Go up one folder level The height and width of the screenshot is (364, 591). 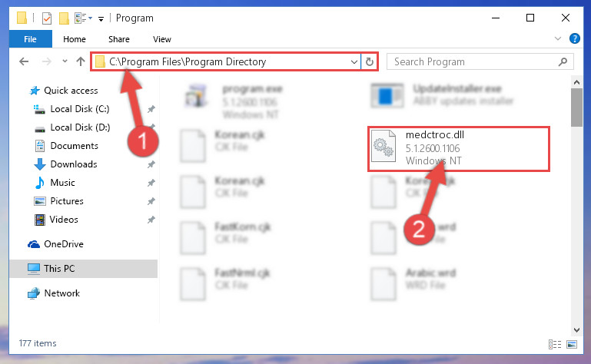(x=80, y=61)
